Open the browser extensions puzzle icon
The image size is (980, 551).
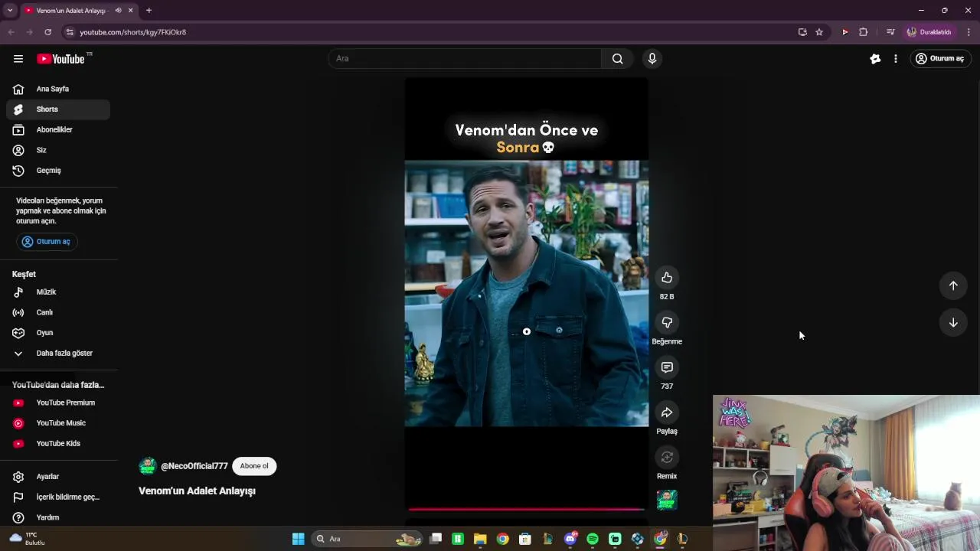(864, 32)
